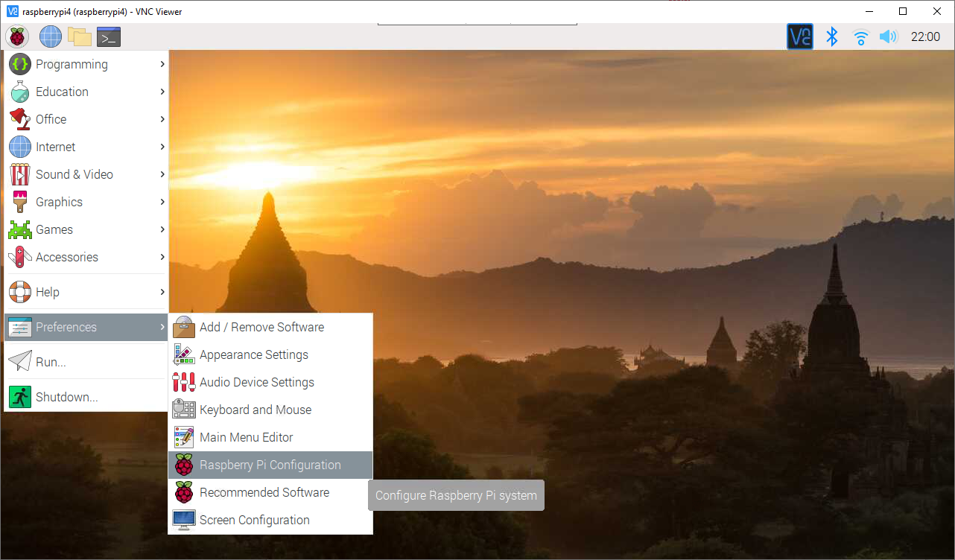Click the speaker volume tray icon
Screen dimensions: 955x560
[888, 36]
